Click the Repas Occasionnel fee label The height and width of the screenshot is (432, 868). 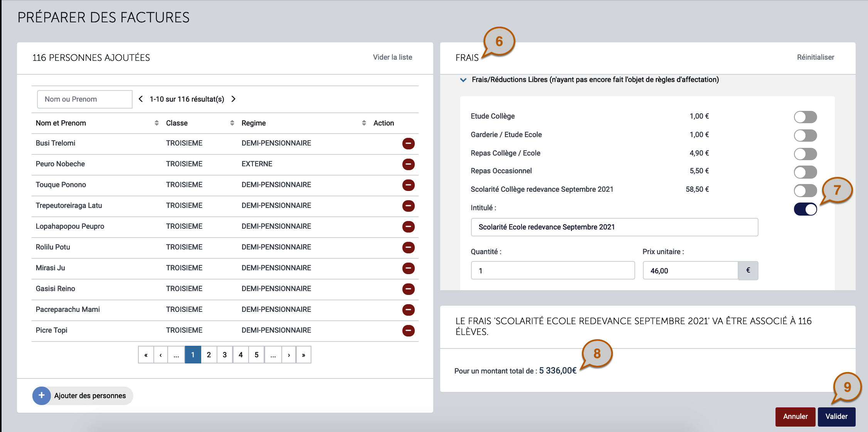pos(501,171)
